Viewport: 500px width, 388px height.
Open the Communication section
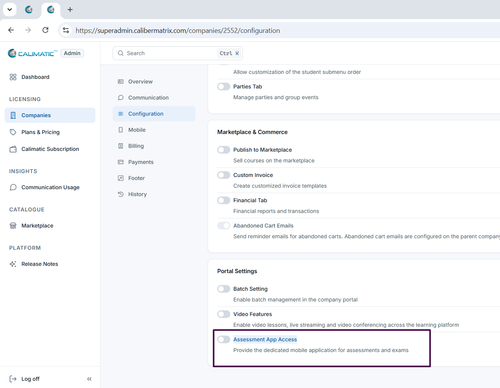pos(154,98)
